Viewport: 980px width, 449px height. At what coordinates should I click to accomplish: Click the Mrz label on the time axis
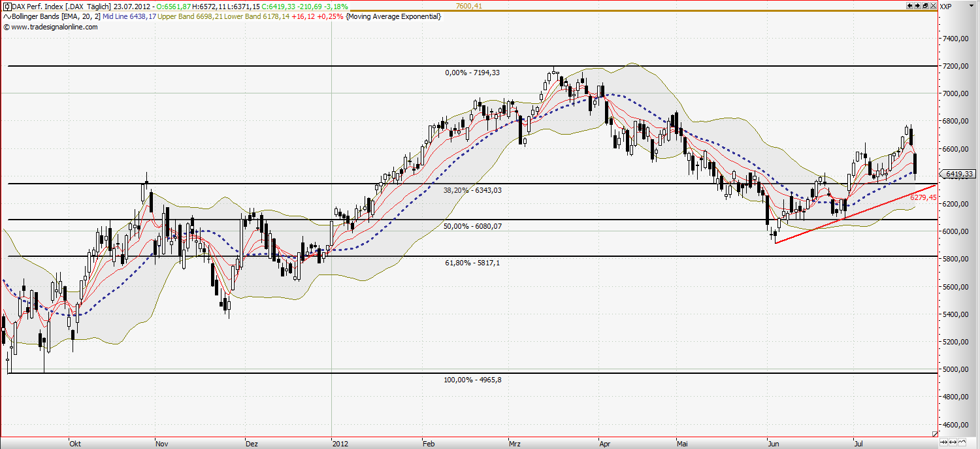coord(514,444)
